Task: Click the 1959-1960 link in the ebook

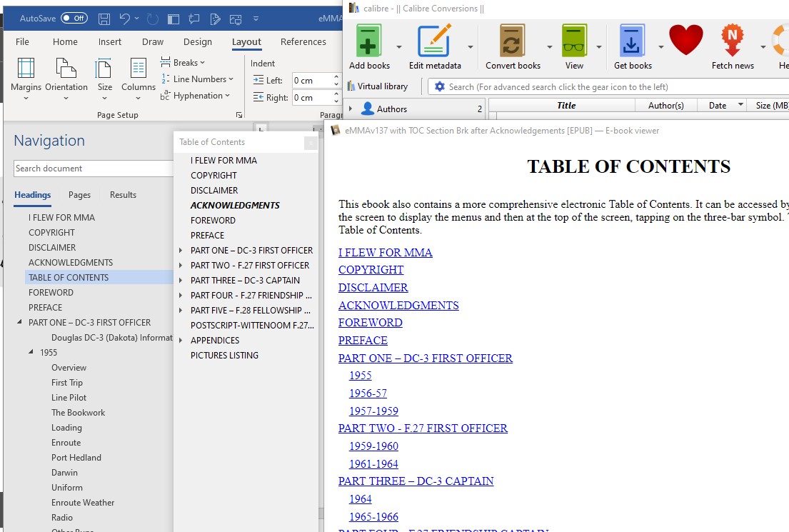Action: pos(373,446)
